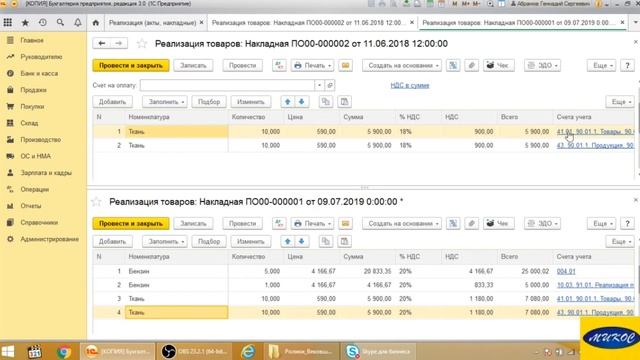This screenshot has height=360, width=640.
Task: Open Зарплата и кадры section
Action: [46, 173]
